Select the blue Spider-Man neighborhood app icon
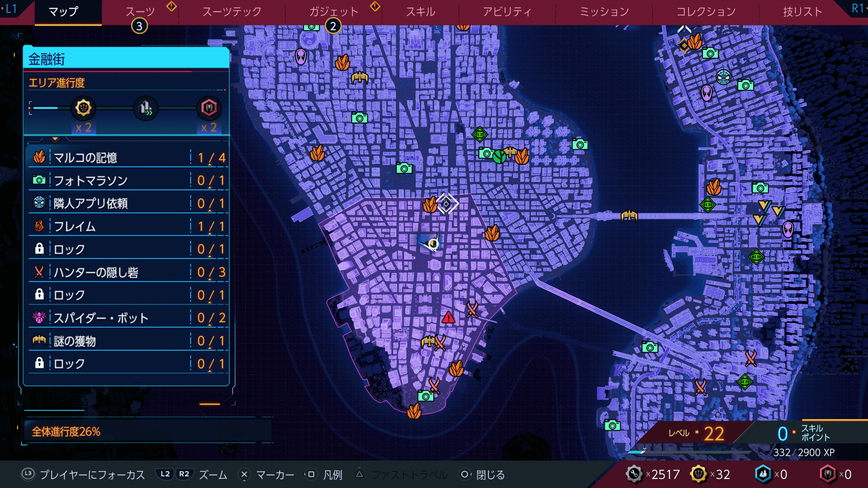 (723, 77)
